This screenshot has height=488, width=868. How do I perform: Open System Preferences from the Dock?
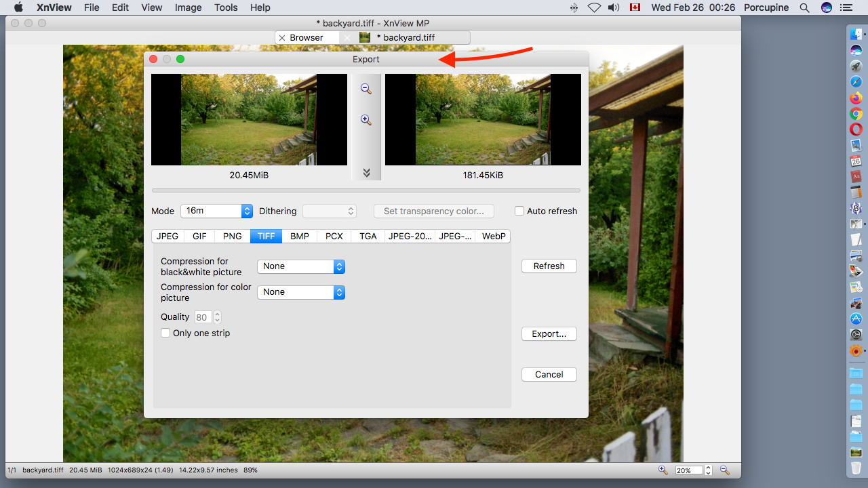856,335
